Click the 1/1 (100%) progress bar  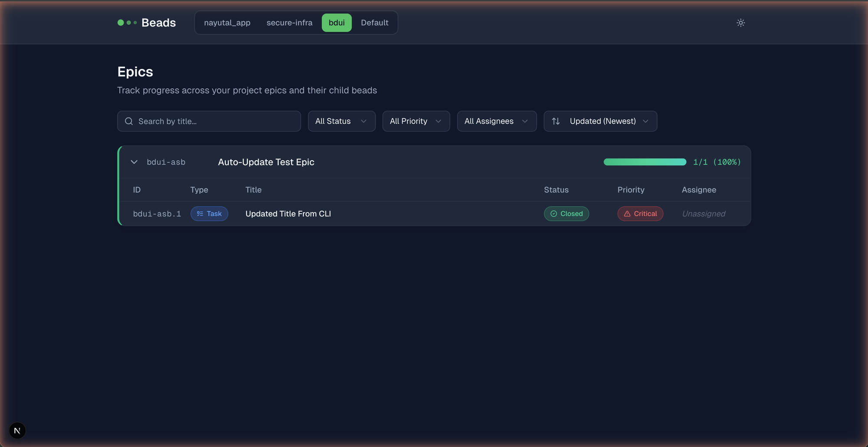coord(644,162)
